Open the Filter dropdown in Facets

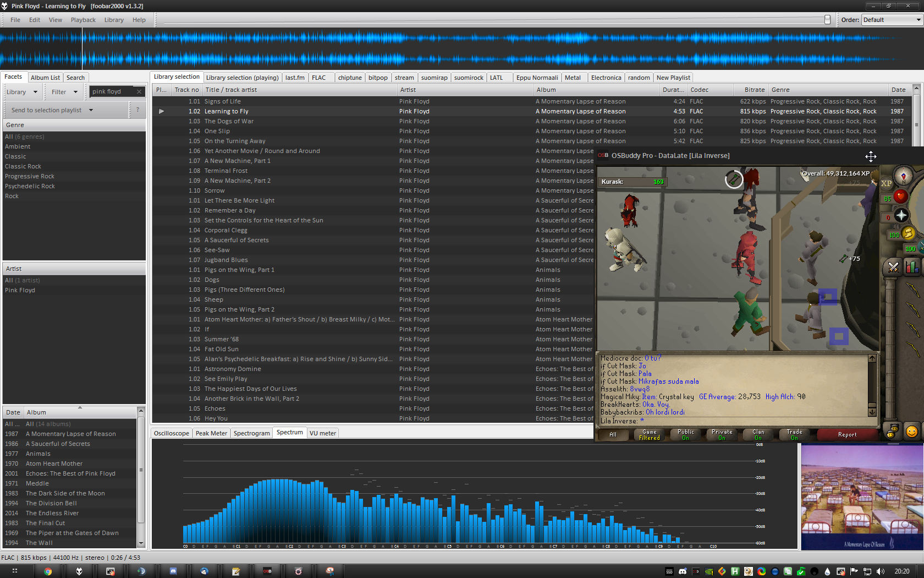click(64, 92)
